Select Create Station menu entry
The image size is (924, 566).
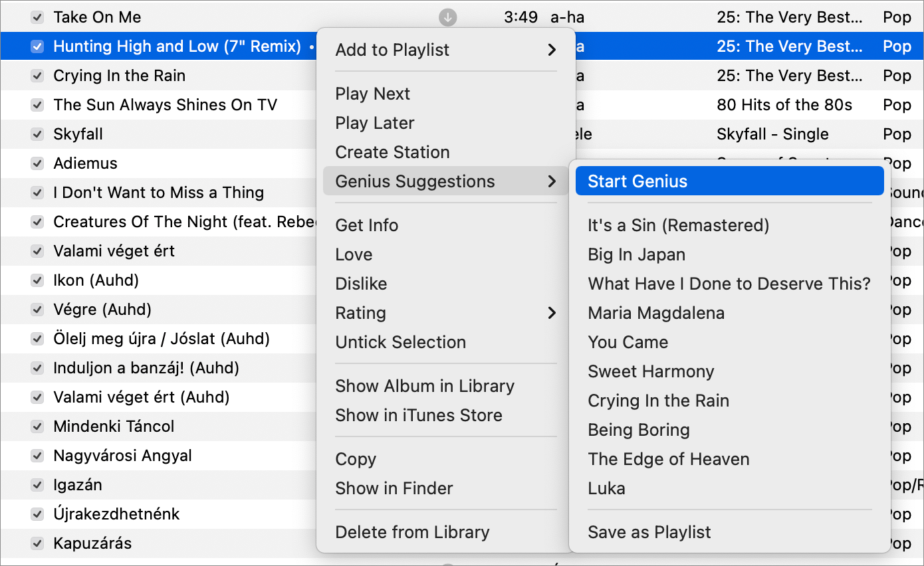(x=392, y=152)
